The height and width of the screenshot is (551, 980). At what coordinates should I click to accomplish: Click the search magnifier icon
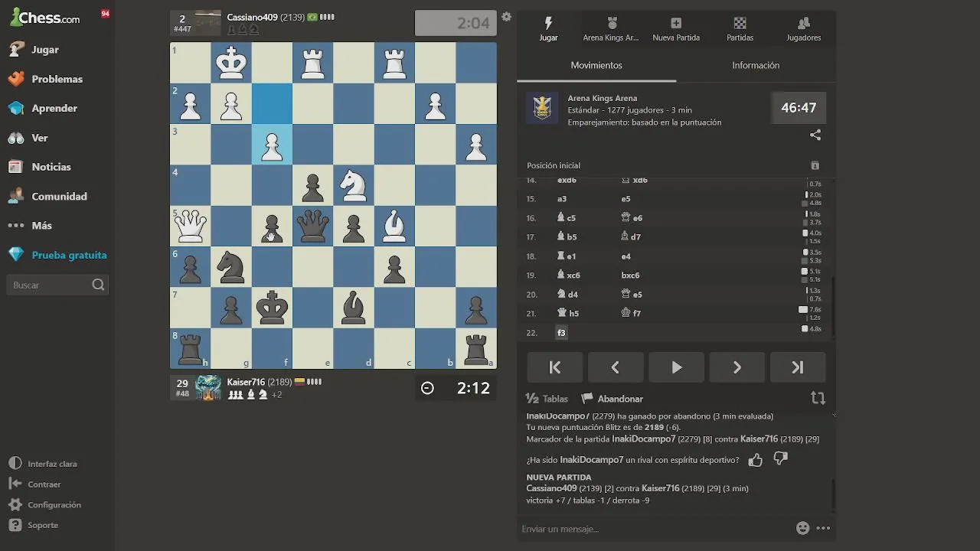pyautogui.click(x=98, y=285)
